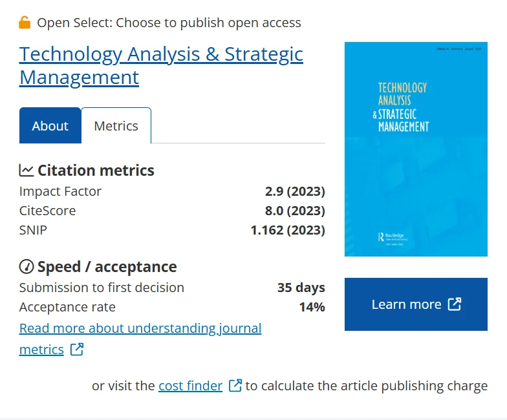Click the 14% acceptance rate value

312,307
